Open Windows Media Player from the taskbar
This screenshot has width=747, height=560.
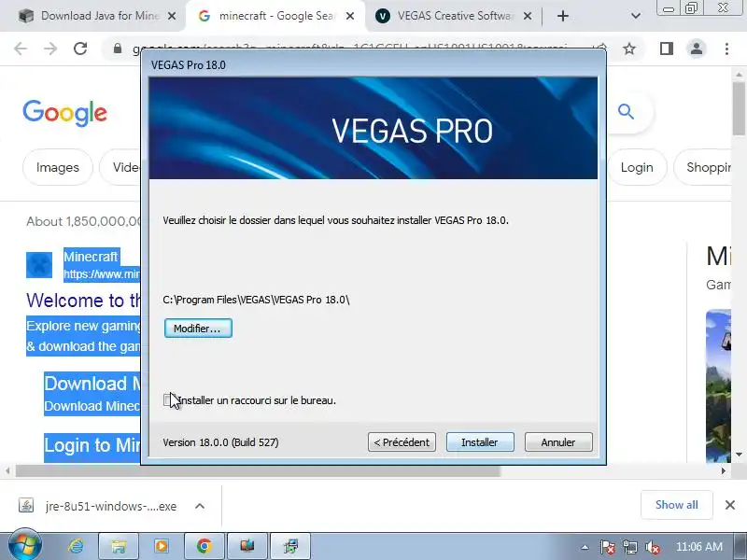pos(161,546)
